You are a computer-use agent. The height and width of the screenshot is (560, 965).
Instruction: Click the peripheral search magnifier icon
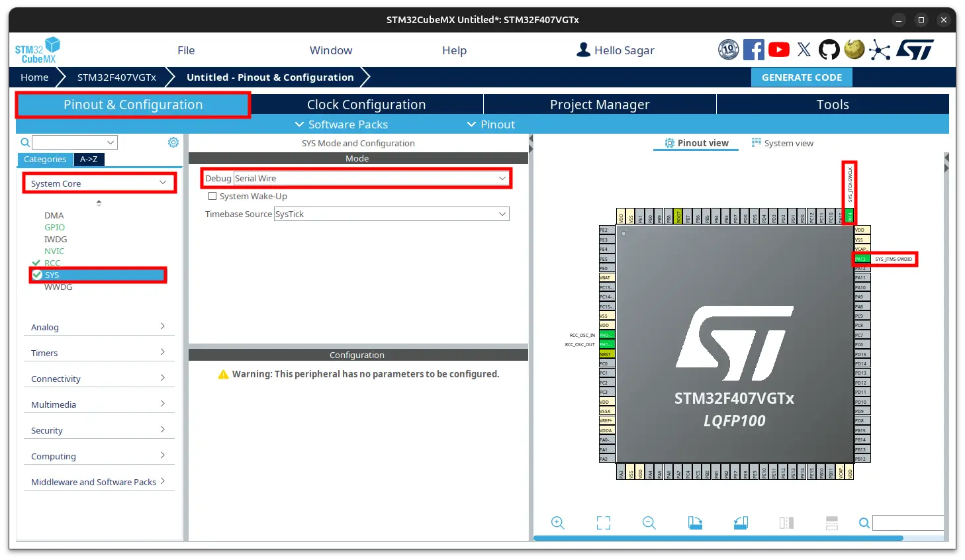coord(25,142)
